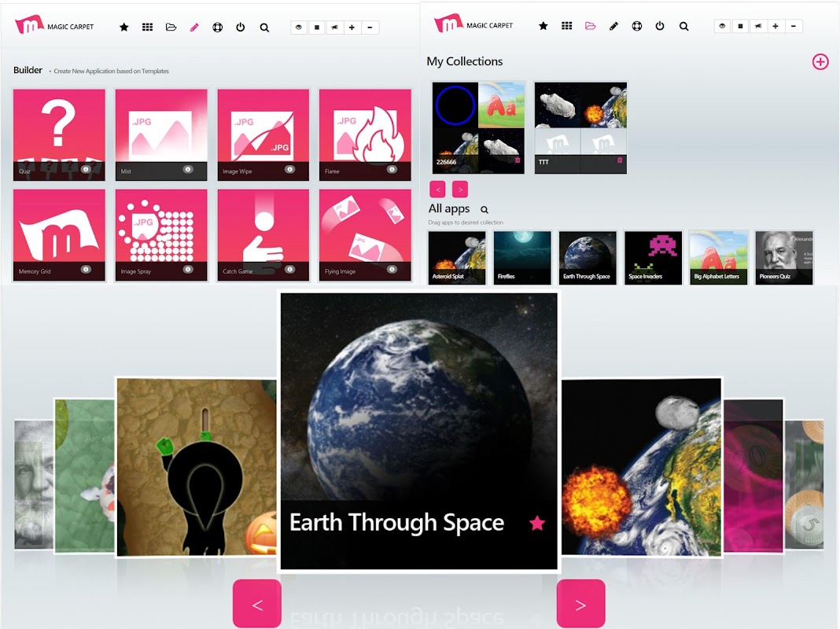Click the minus button in Builder toolbar
The height and width of the screenshot is (629, 840).
click(x=370, y=28)
